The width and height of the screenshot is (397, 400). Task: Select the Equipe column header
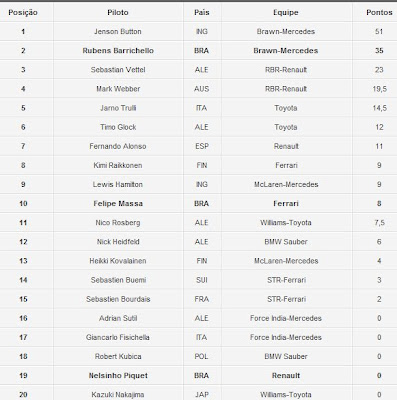pyautogui.click(x=286, y=13)
